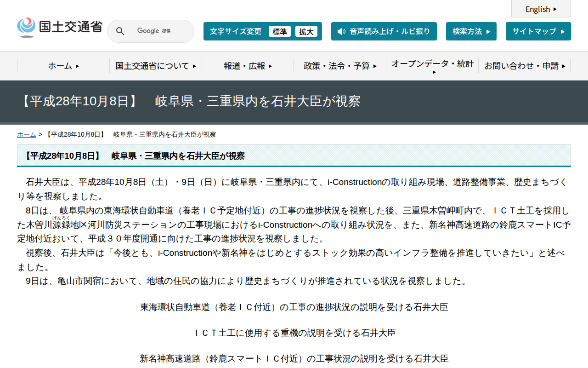Follow the ホーム breadcrumb link

pyautogui.click(x=26, y=134)
